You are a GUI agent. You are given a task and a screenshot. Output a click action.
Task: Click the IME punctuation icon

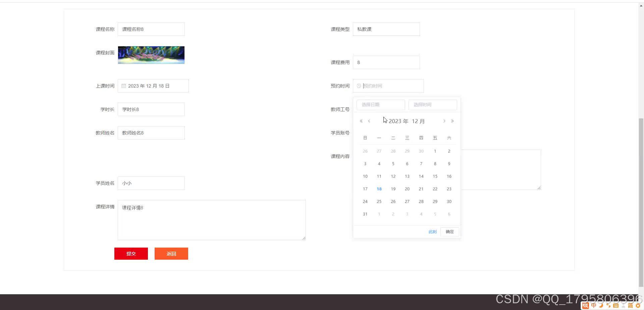(608, 306)
